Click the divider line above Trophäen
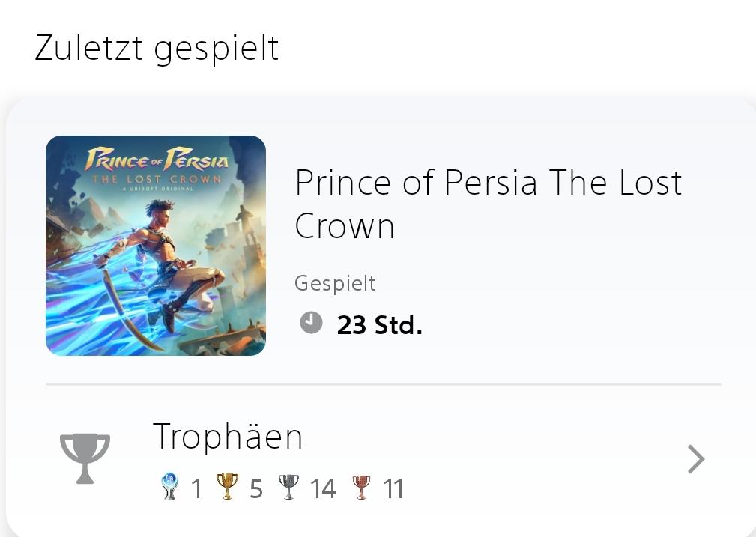This screenshot has height=537, width=756. point(383,384)
